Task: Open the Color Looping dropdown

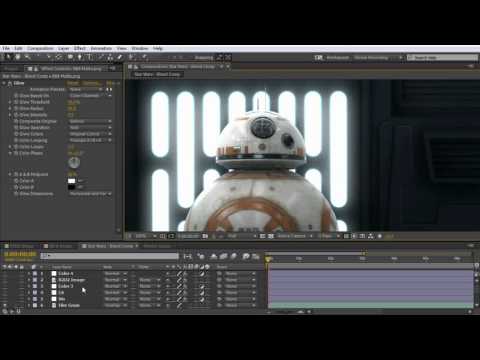Action: click(90, 140)
